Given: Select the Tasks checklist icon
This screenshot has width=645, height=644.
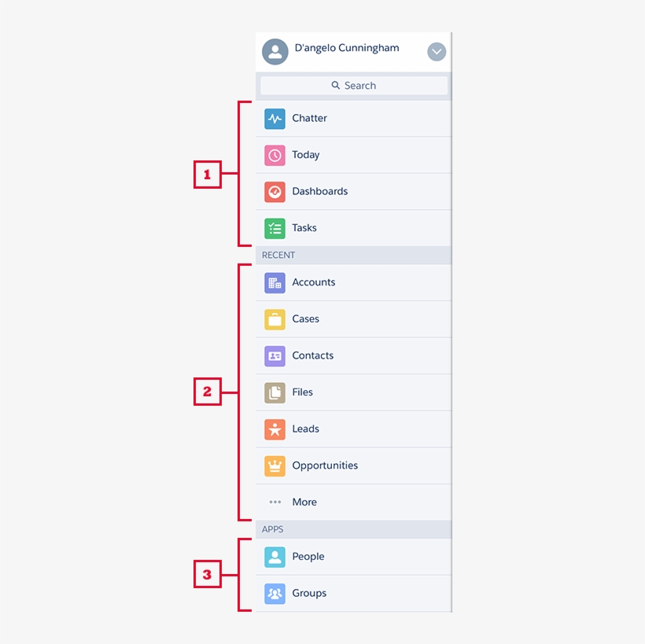Looking at the screenshot, I should tap(275, 228).
